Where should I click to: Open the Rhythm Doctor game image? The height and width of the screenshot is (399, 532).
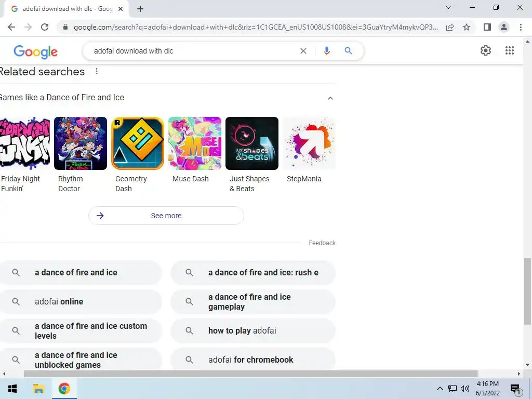tap(81, 143)
